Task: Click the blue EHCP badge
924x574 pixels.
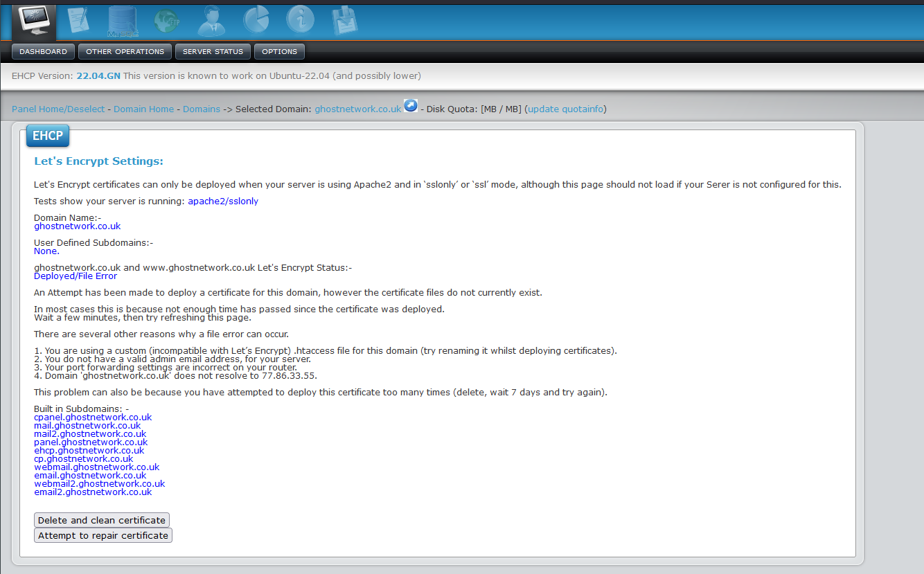Action: tap(48, 136)
